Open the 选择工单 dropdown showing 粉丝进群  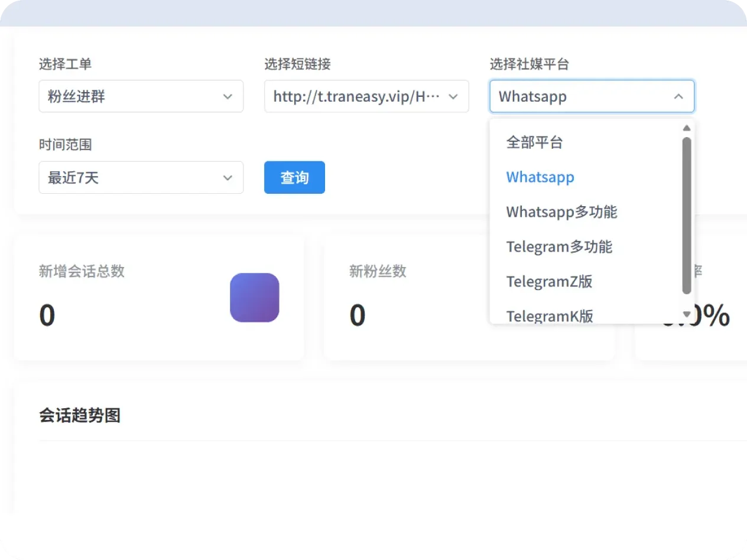tap(141, 96)
